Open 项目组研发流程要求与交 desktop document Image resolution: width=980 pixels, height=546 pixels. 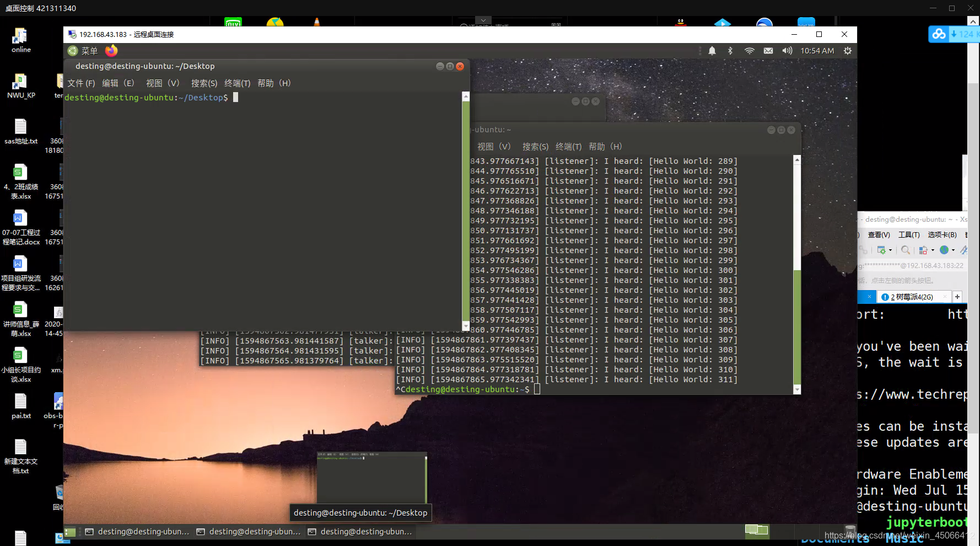[21, 274]
